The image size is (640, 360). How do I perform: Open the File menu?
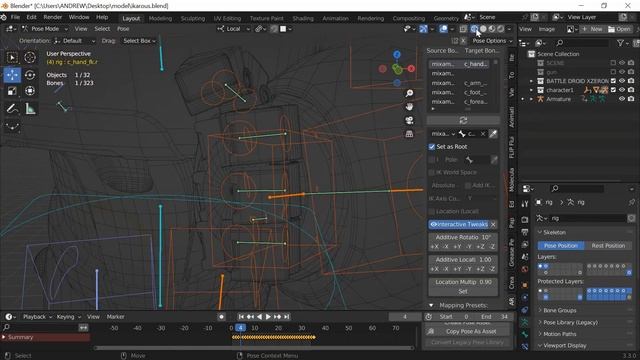tap(15, 17)
